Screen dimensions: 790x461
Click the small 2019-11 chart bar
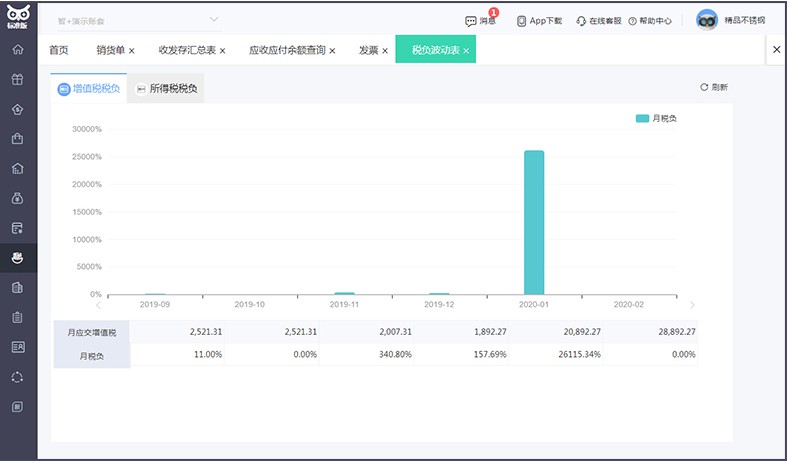pyautogui.click(x=345, y=293)
